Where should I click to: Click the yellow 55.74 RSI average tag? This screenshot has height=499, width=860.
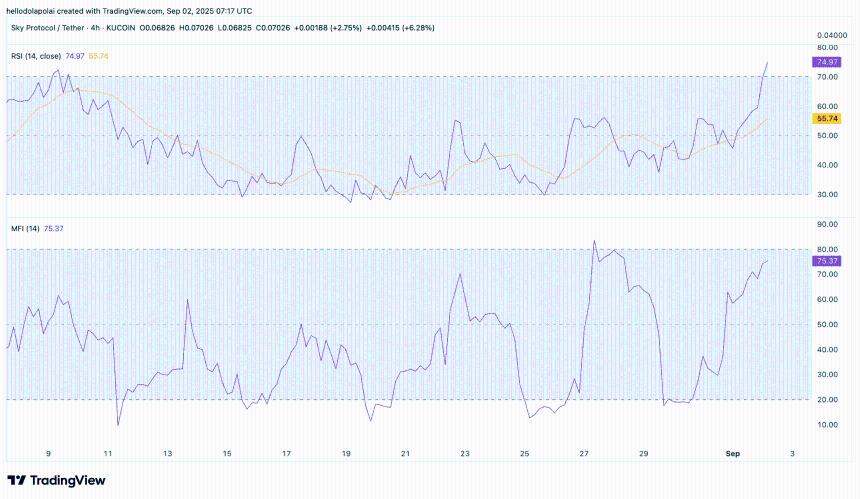[826, 118]
